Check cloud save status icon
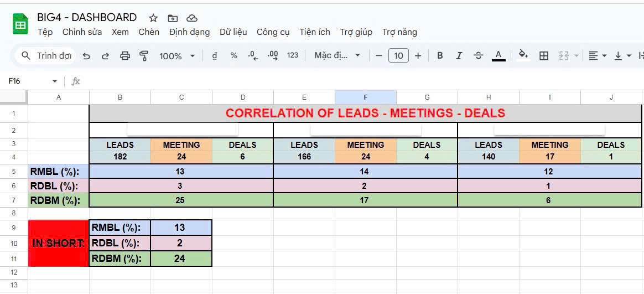The image size is (644, 294). click(192, 18)
